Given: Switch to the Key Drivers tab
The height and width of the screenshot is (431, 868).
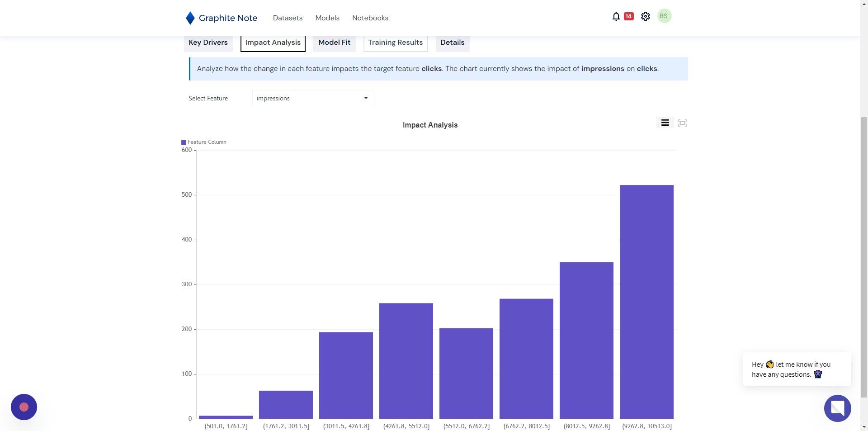Looking at the screenshot, I should (x=208, y=43).
